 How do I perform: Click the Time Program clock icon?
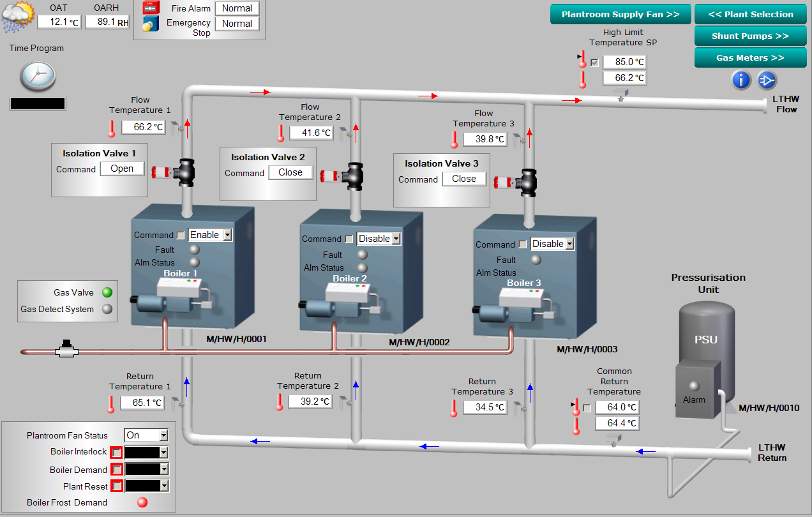pyautogui.click(x=38, y=77)
